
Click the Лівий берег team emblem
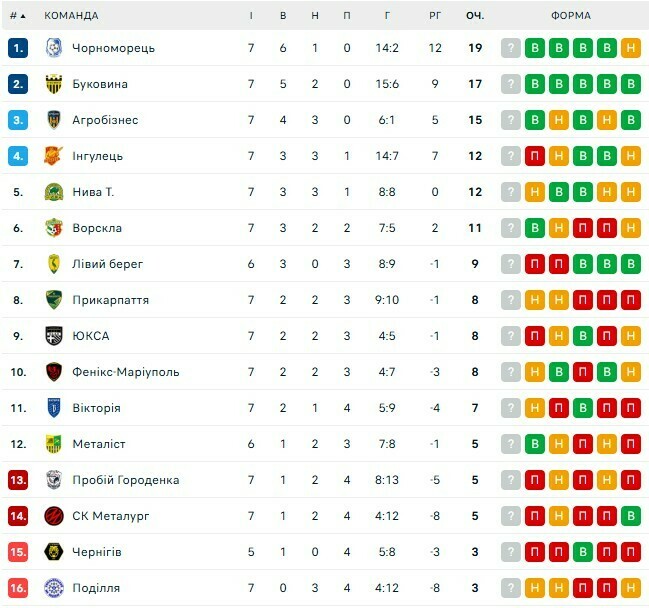point(54,264)
